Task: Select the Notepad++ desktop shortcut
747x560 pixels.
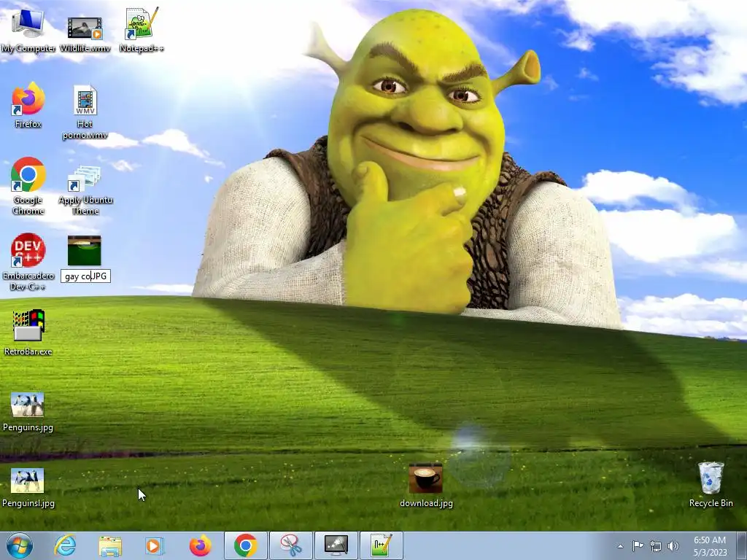Action: tap(142, 30)
